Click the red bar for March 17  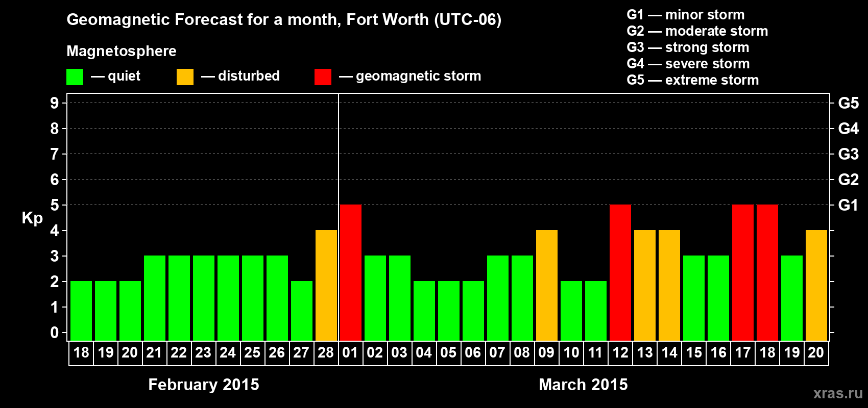point(743,272)
